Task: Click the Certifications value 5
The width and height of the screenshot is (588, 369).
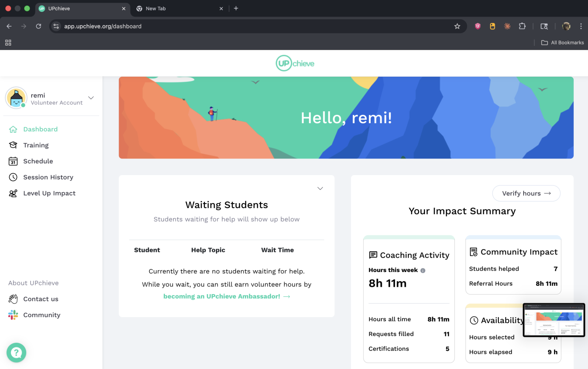Action: 447,349
